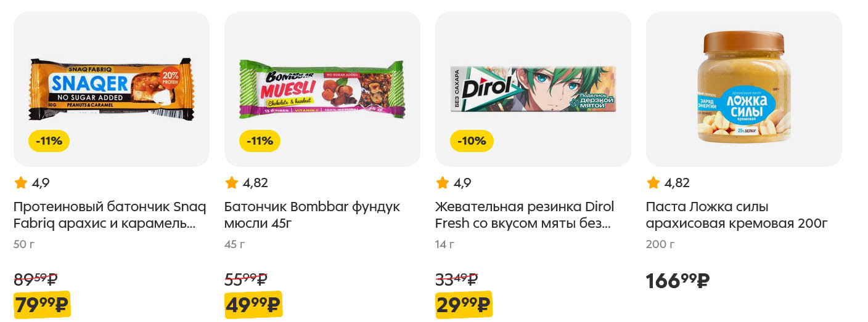Click the rating star for peanut paste

(x=653, y=183)
